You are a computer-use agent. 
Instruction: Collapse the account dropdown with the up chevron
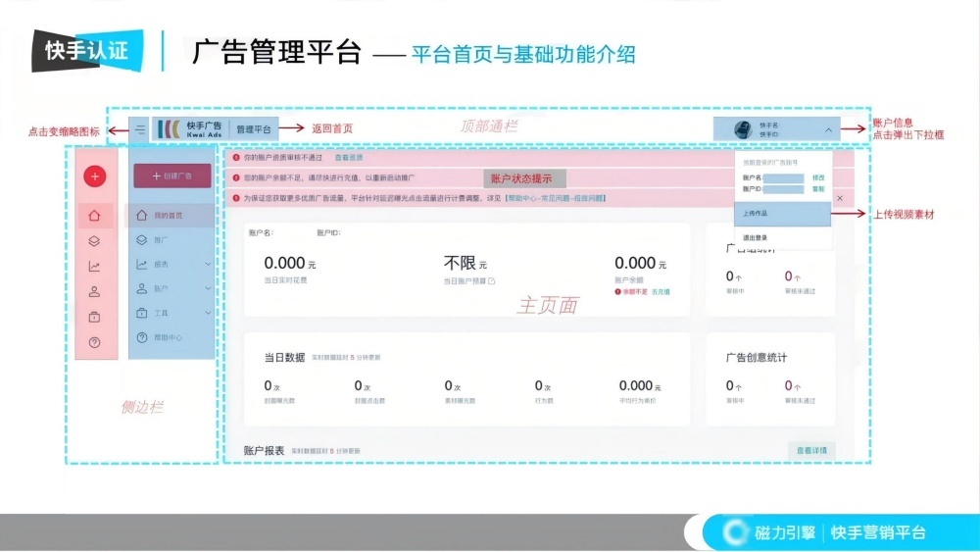(828, 130)
